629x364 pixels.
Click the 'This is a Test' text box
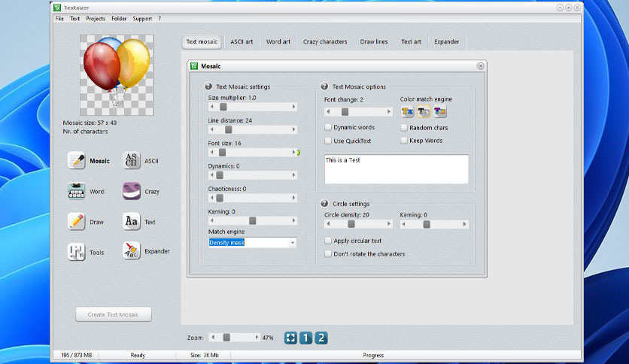(x=397, y=169)
